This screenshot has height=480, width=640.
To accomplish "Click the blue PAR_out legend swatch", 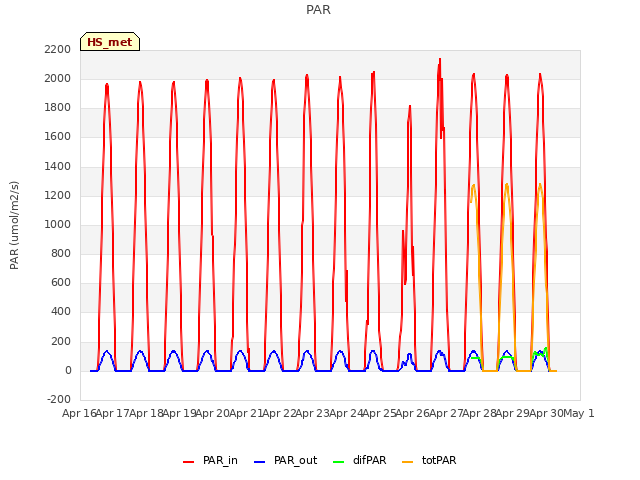I will [x=260, y=462].
